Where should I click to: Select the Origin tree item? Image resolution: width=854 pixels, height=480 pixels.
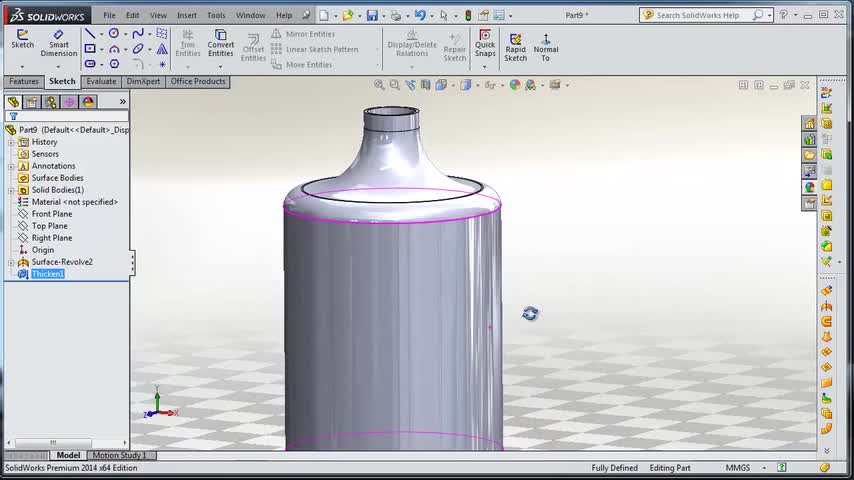coord(42,250)
